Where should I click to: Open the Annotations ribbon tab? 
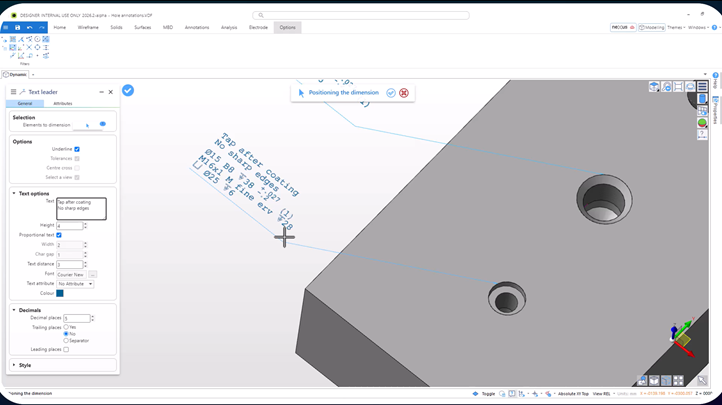pos(197,28)
